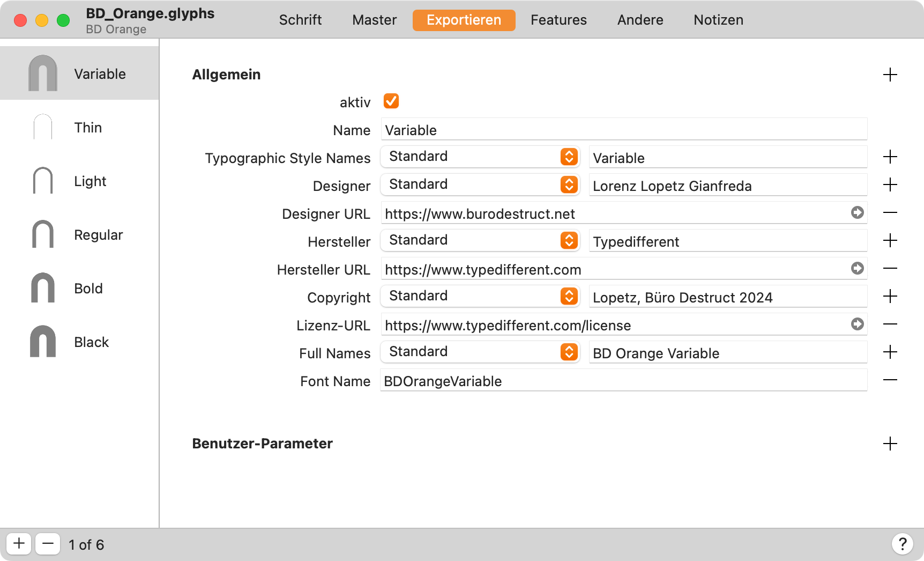The height and width of the screenshot is (561, 924).
Task: Add another Designer entry with plus
Action: 890,185
